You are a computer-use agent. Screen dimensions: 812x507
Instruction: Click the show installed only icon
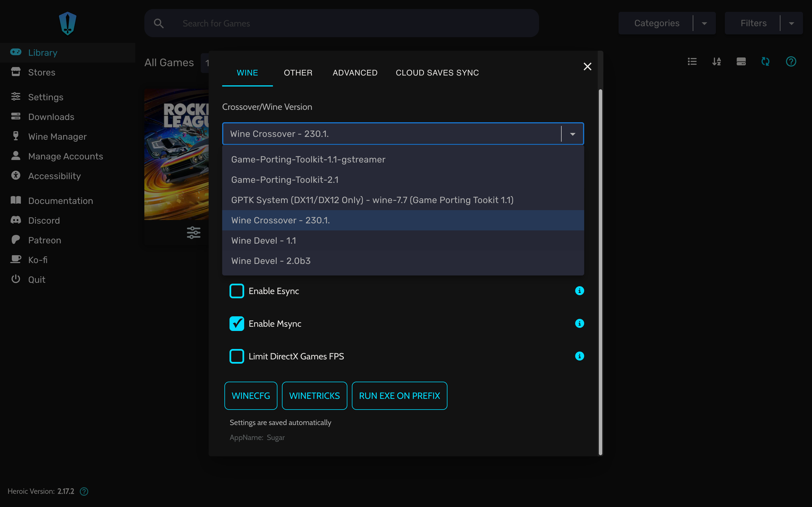[x=741, y=61]
